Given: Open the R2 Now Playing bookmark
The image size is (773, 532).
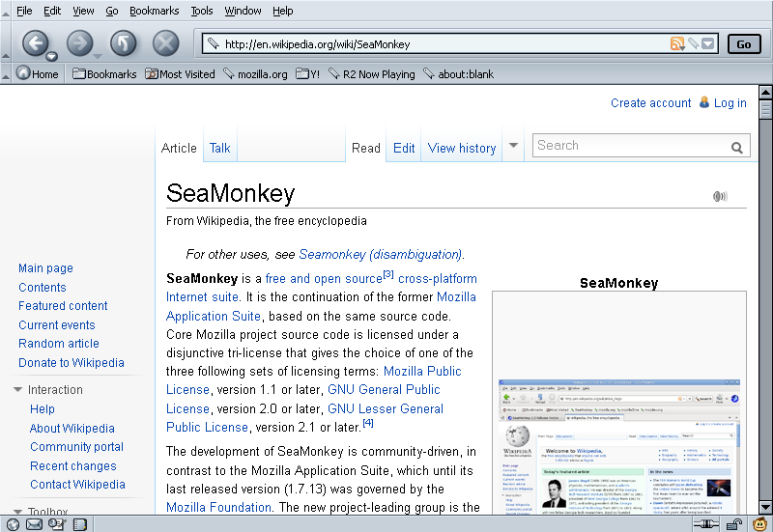Looking at the screenshot, I should (x=372, y=74).
